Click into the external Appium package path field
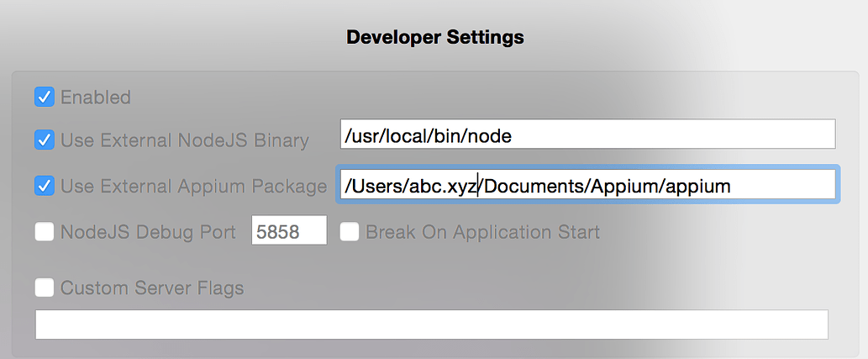This screenshot has width=868, height=359. pyautogui.click(x=588, y=184)
